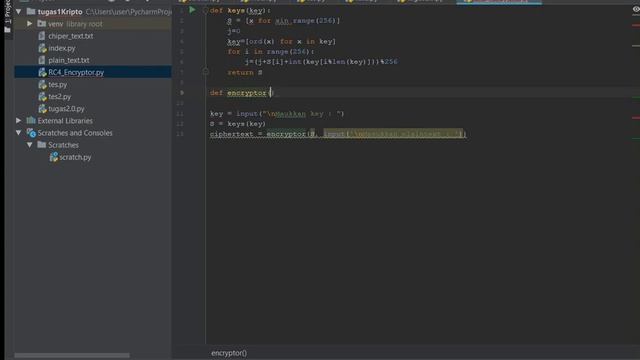Click the red error stripe marker at top
Viewport: 640px width, 360px height.
(x=636, y=25)
